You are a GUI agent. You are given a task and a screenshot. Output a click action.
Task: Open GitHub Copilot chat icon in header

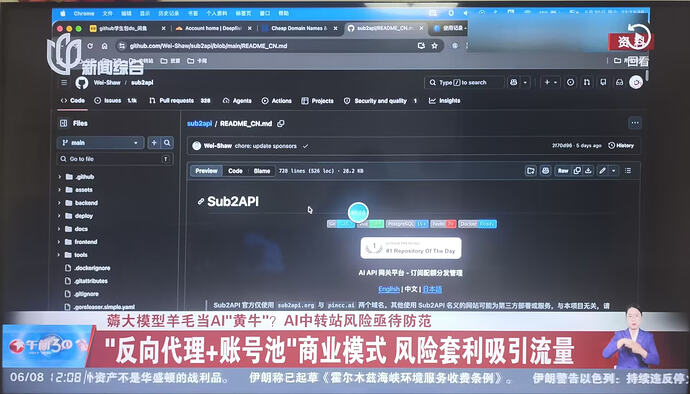(514, 82)
